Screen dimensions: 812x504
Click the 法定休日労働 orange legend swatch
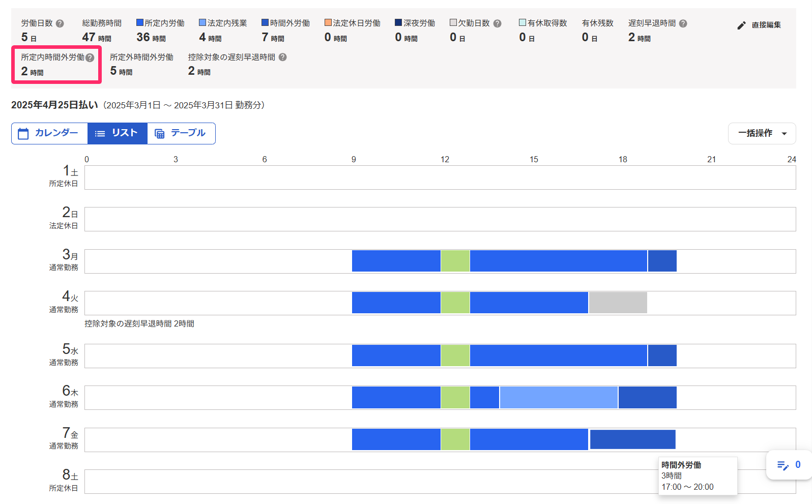tap(328, 22)
